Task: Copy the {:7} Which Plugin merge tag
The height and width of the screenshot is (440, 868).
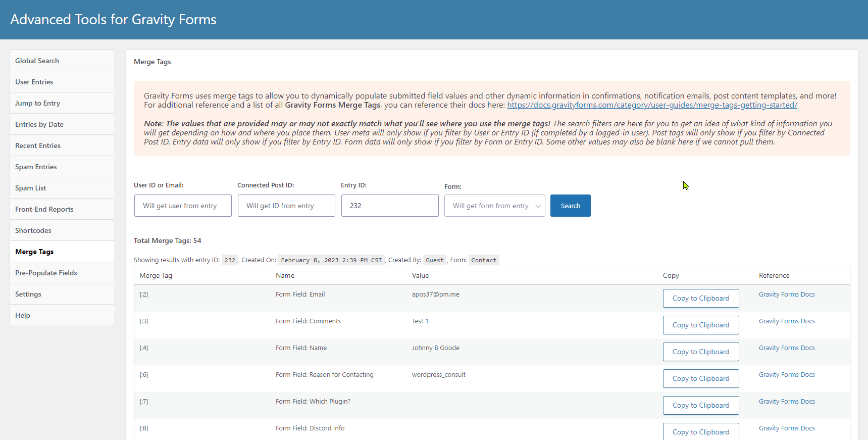Action: coord(701,405)
